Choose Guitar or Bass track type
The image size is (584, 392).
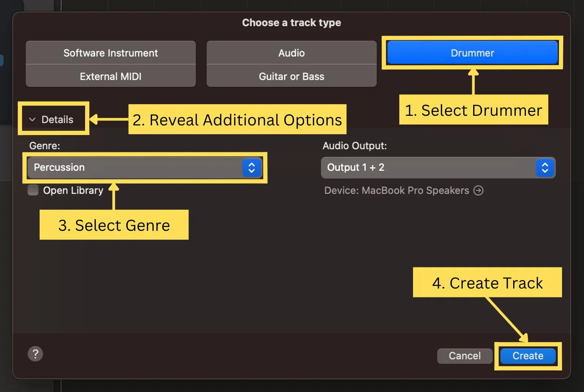click(x=291, y=76)
